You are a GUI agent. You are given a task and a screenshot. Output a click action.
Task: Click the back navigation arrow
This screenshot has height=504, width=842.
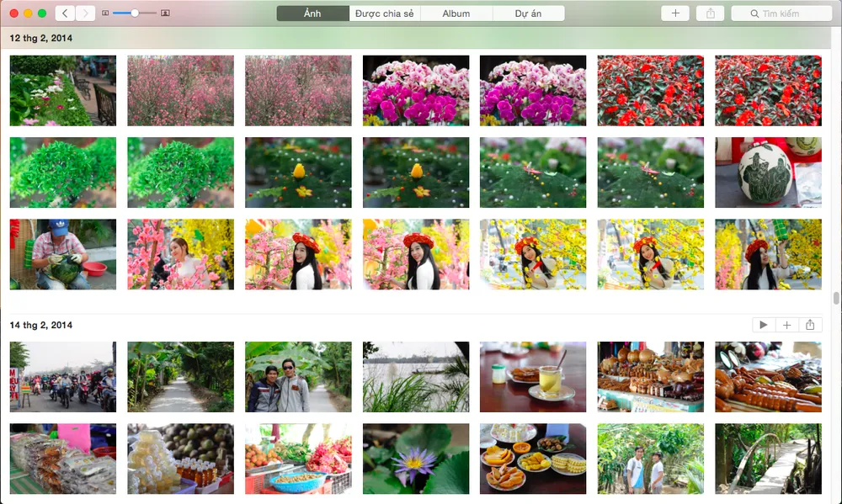tap(66, 13)
